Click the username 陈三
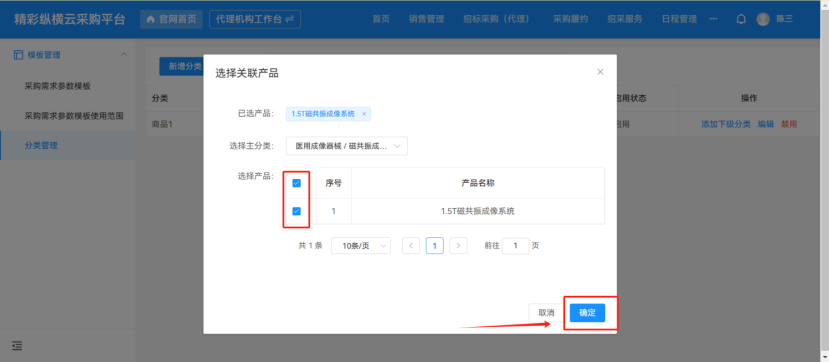 coord(784,19)
